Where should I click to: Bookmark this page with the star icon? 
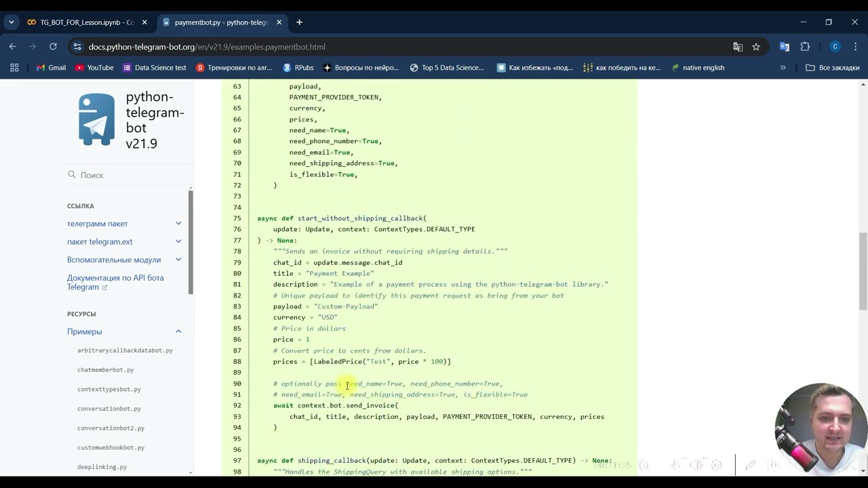[x=756, y=47]
